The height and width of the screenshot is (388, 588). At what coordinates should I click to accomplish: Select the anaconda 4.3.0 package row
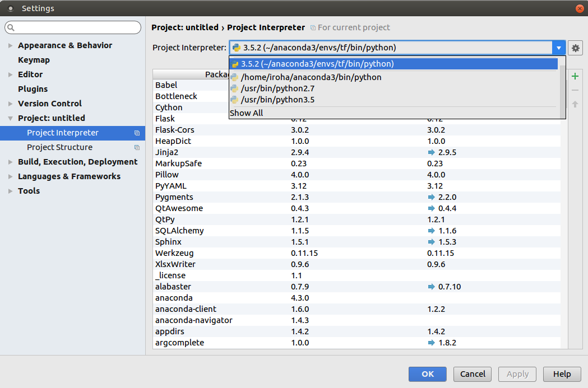[x=356, y=298]
